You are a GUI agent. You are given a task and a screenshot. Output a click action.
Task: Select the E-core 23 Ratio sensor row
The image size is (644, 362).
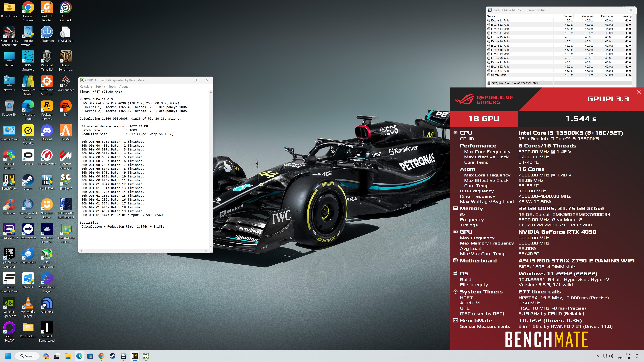[559, 71]
